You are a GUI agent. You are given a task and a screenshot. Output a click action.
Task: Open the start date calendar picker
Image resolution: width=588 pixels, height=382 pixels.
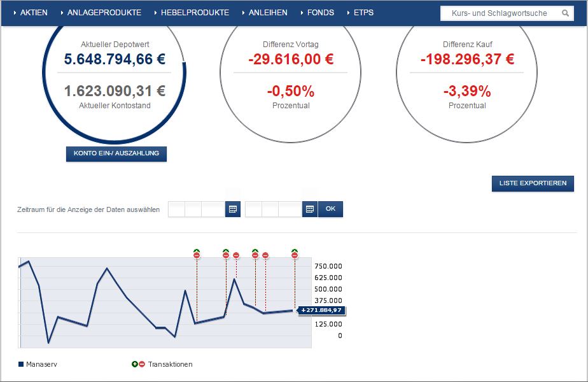[x=232, y=209]
